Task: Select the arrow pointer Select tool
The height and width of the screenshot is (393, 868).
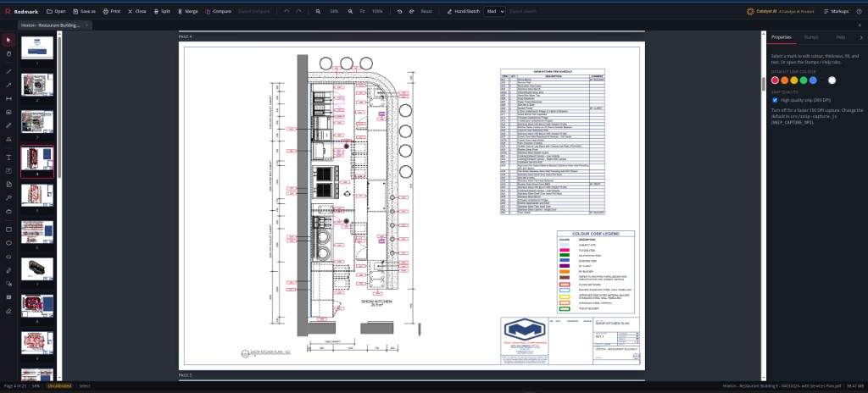Action: (8, 40)
